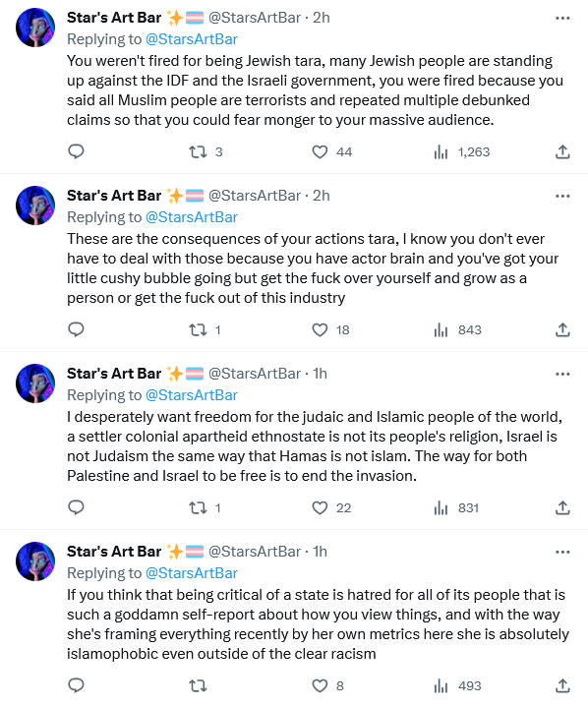The image size is (588, 707).
Task: View analytics showing 493 views
Action: 457,685
